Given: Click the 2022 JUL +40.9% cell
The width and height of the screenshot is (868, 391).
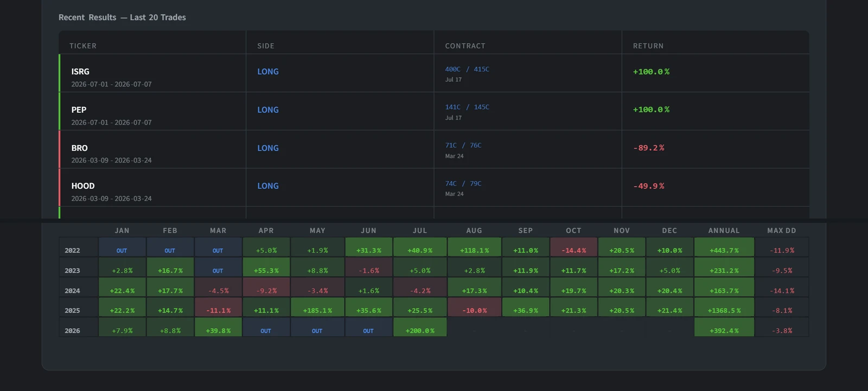Looking at the screenshot, I should [x=420, y=247].
